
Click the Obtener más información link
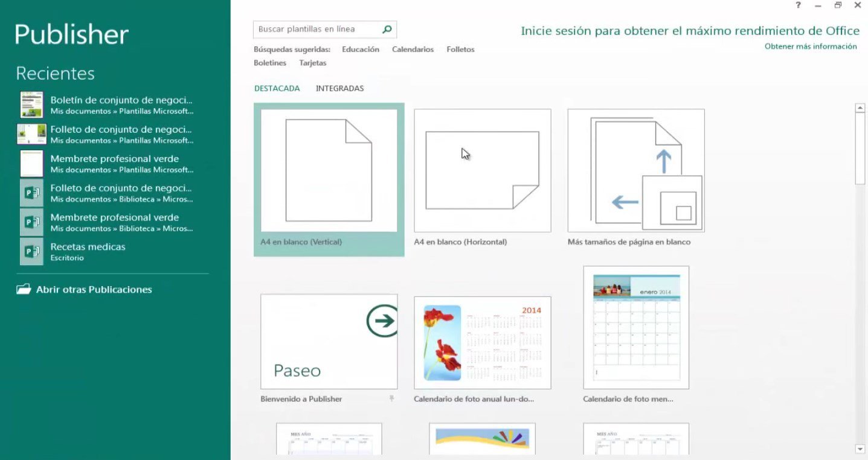pyautogui.click(x=810, y=46)
